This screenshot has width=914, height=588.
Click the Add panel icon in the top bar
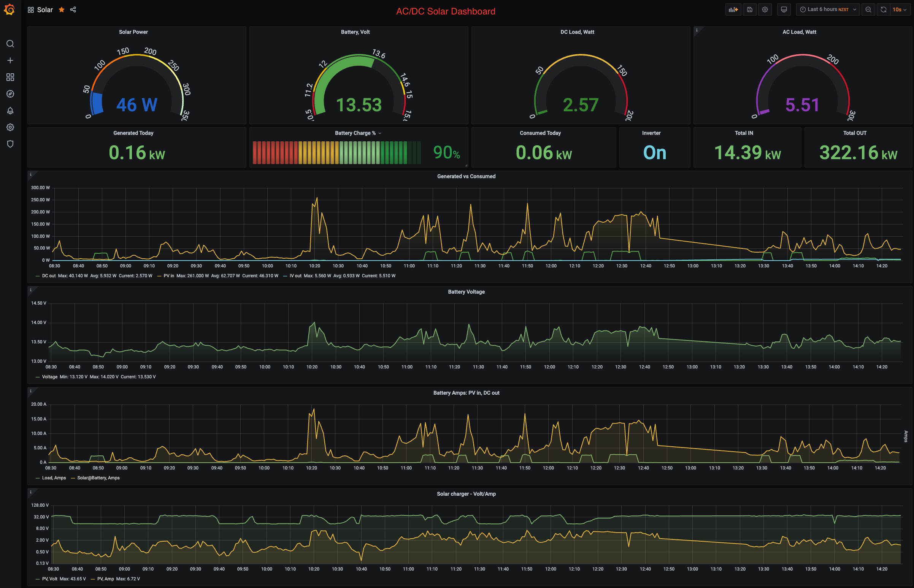(x=733, y=9)
